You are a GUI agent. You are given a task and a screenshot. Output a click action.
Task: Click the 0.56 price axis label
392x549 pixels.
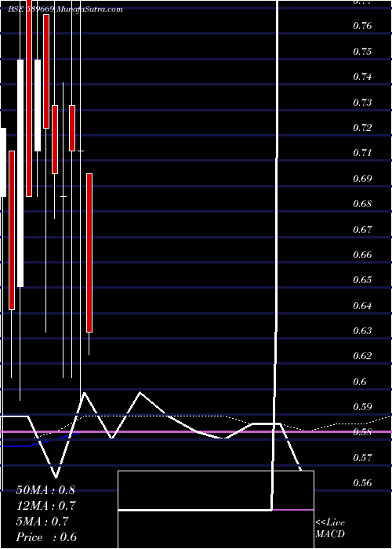click(x=362, y=483)
